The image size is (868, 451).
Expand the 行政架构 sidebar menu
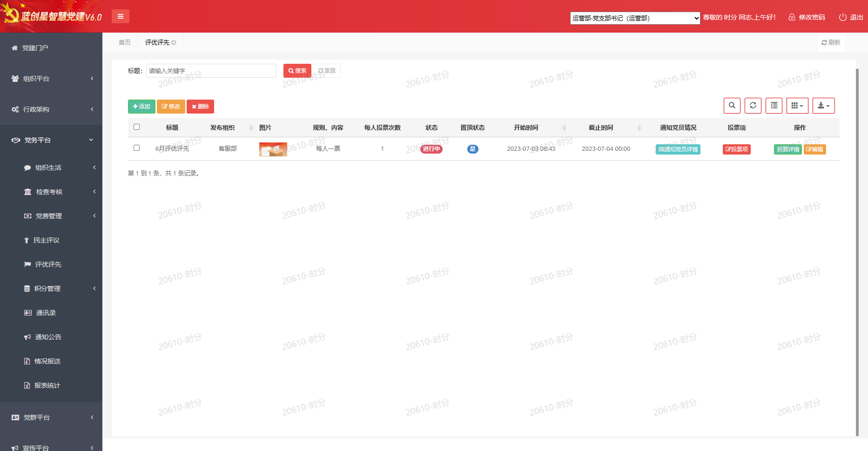click(x=51, y=109)
